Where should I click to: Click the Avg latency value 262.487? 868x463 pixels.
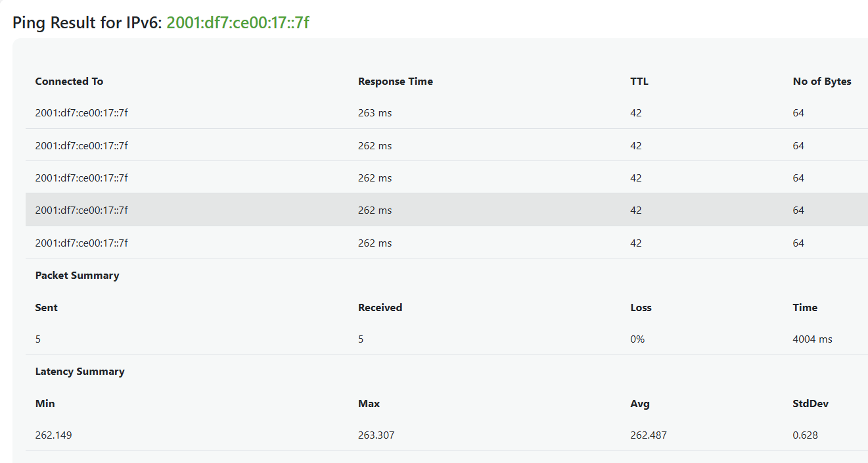coord(649,435)
